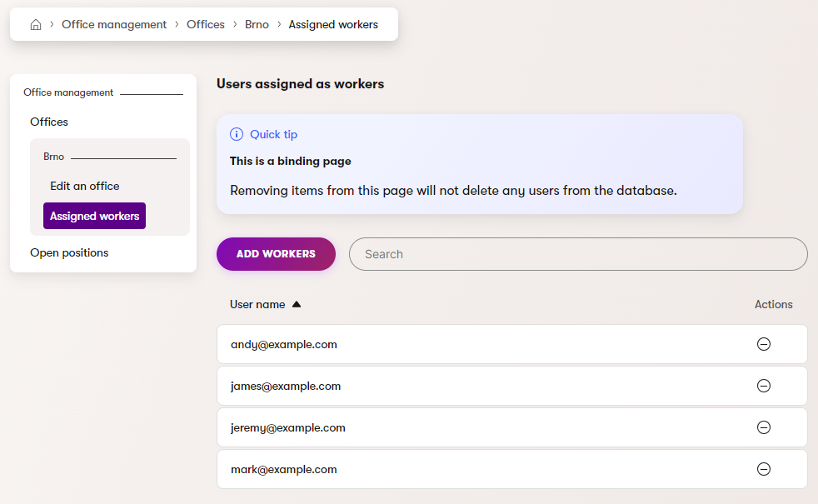
Task: Open Office management in the breadcrumb
Action: 114,25
